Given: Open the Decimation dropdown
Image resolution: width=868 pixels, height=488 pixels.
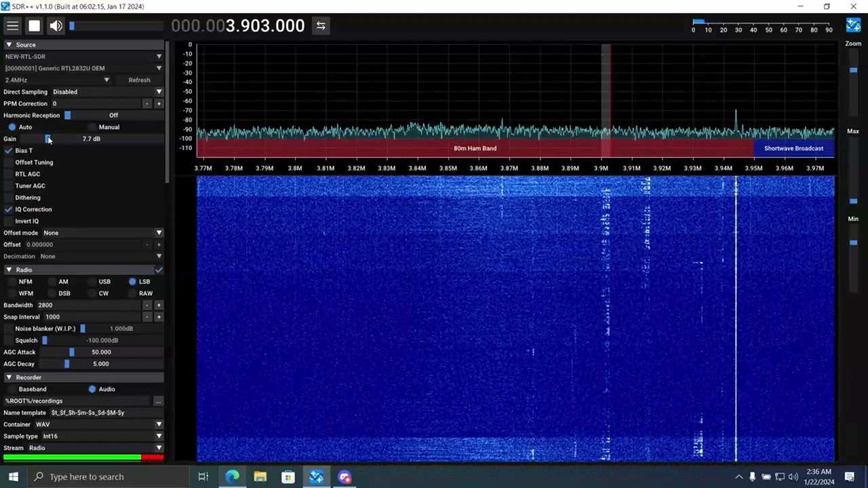Looking at the screenshot, I should [100, 256].
